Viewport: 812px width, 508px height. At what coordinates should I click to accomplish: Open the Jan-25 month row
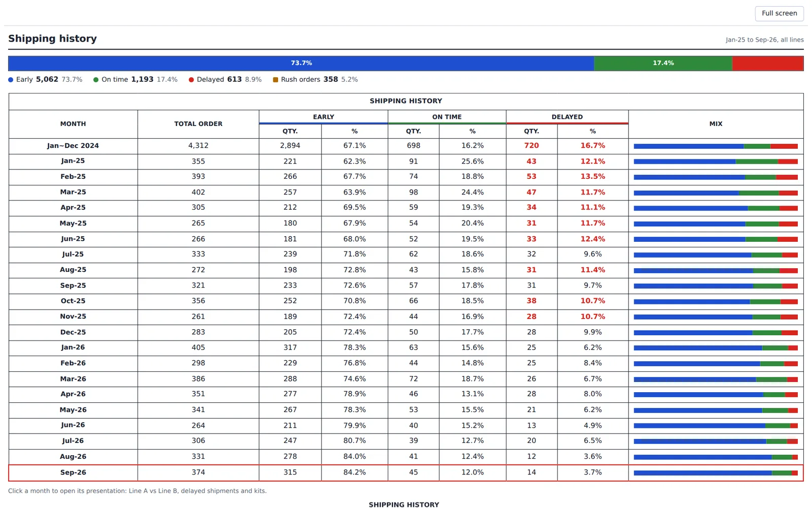click(x=405, y=161)
